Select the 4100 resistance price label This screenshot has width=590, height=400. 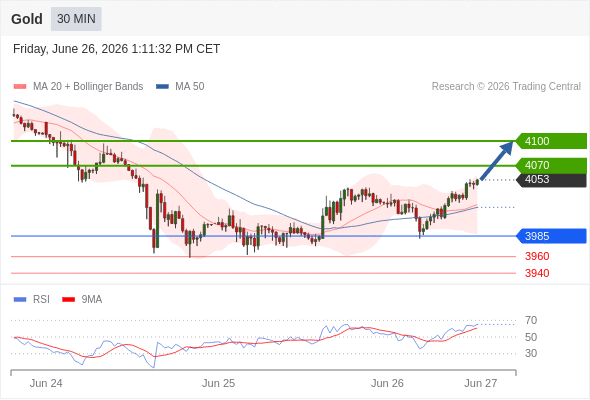[x=551, y=141]
